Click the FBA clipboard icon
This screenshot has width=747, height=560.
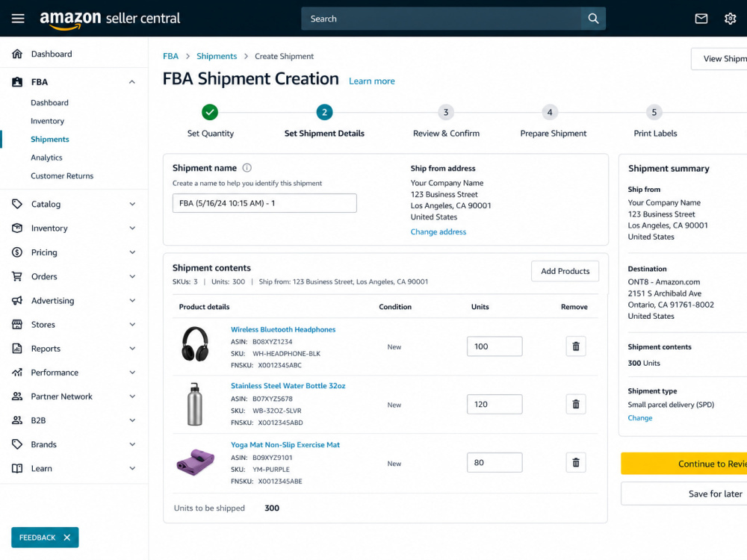pos(17,82)
